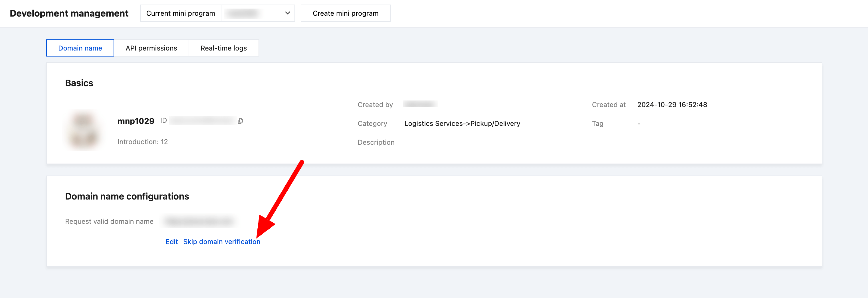Click the Create mini program button
The width and height of the screenshot is (868, 298).
(345, 13)
